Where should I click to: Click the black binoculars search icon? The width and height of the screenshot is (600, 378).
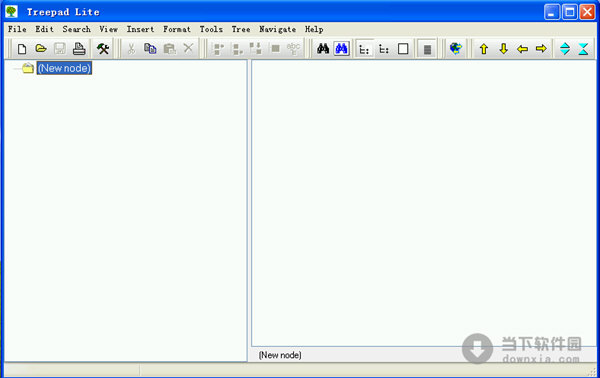tap(323, 49)
